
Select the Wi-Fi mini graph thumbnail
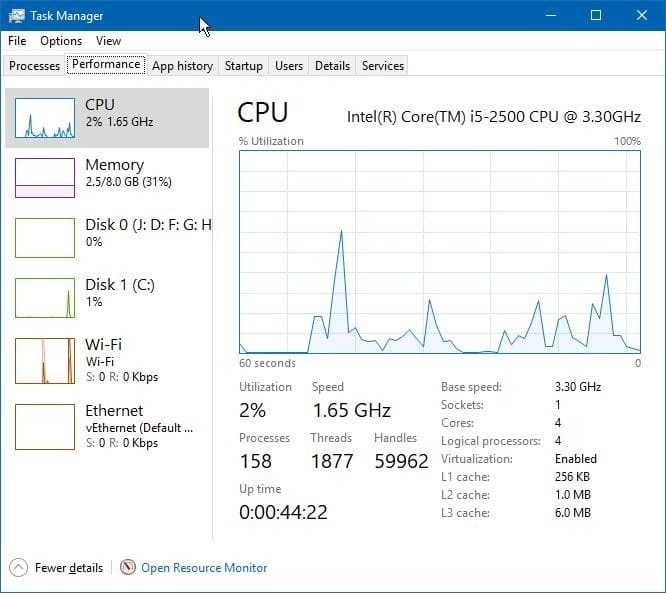coord(45,361)
